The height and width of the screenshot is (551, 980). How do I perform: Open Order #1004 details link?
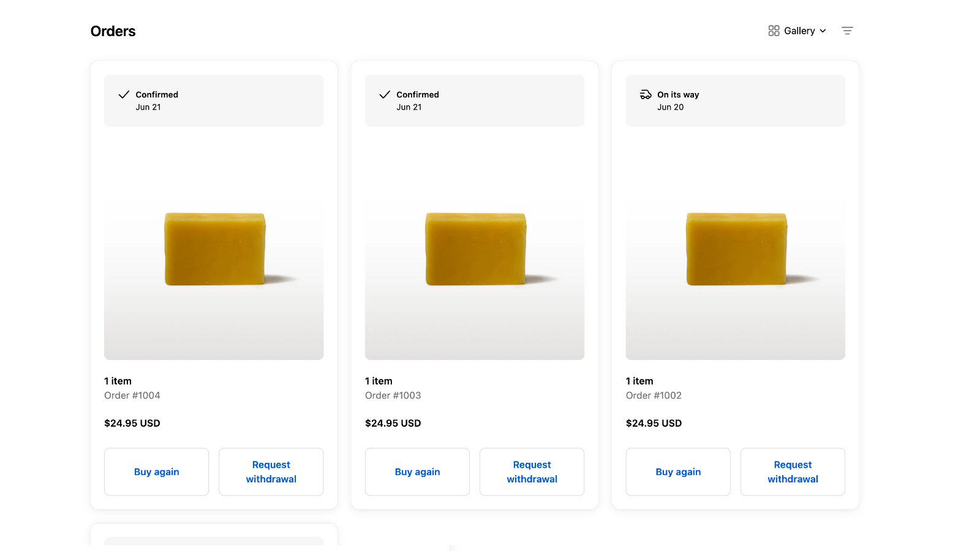[132, 395]
